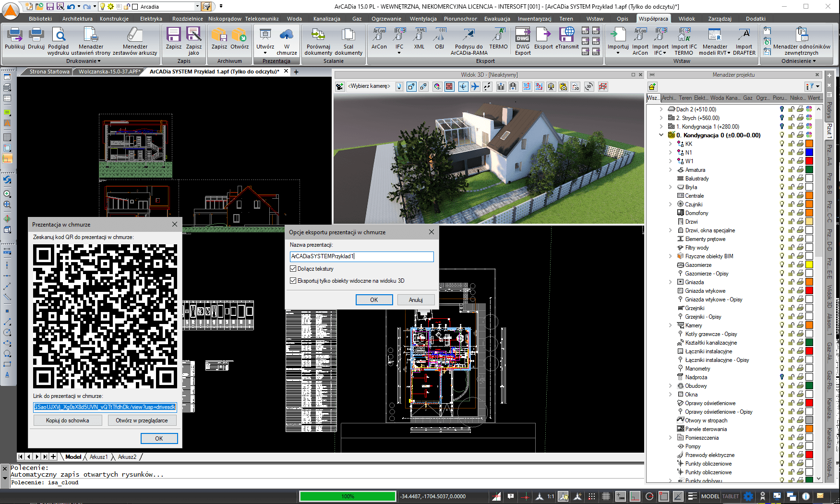Open the Elektryka ribbon tab
This screenshot has width=840, height=504.
click(151, 19)
